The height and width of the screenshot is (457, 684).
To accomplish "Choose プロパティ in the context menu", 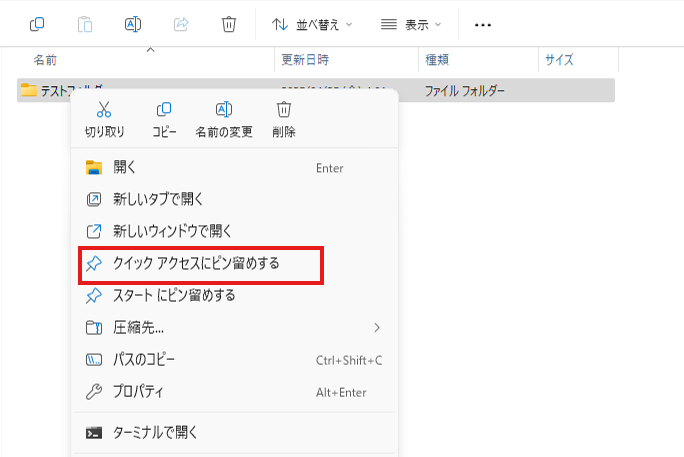I will 138,392.
